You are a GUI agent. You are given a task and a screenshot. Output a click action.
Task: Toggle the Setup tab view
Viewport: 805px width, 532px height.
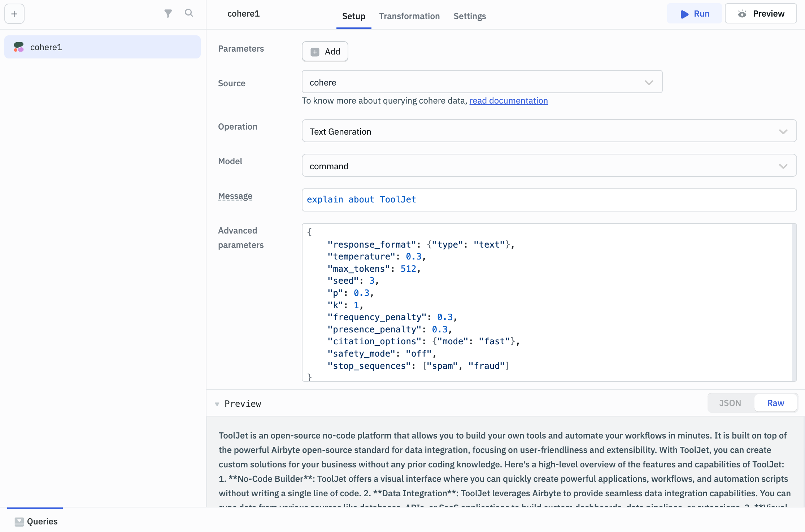(x=354, y=16)
